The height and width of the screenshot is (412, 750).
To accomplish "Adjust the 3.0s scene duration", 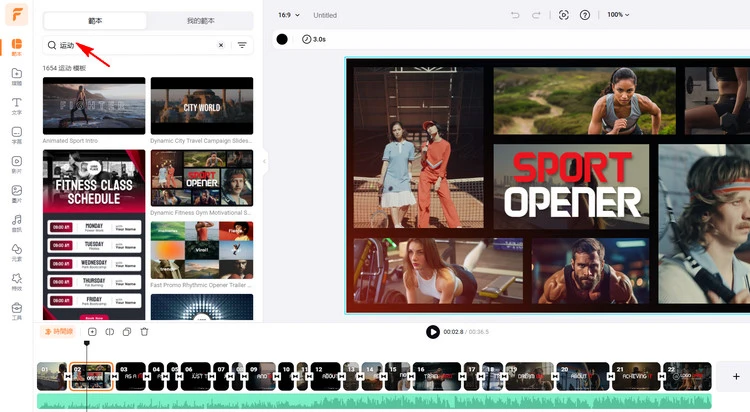I will (314, 39).
